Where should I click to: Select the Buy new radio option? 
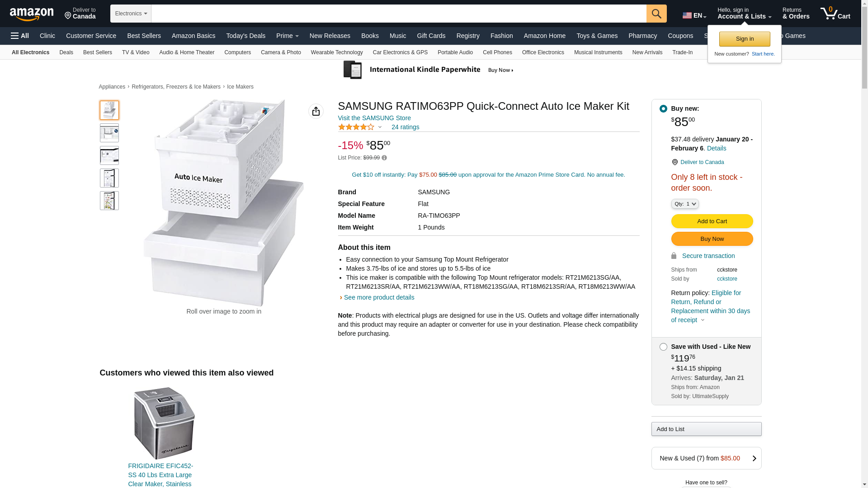(663, 109)
